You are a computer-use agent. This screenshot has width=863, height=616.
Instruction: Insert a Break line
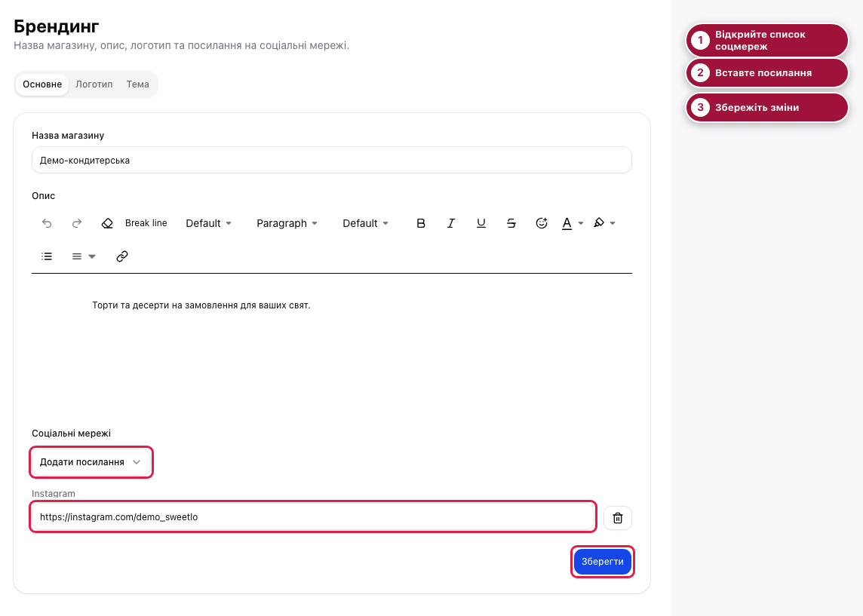146,223
